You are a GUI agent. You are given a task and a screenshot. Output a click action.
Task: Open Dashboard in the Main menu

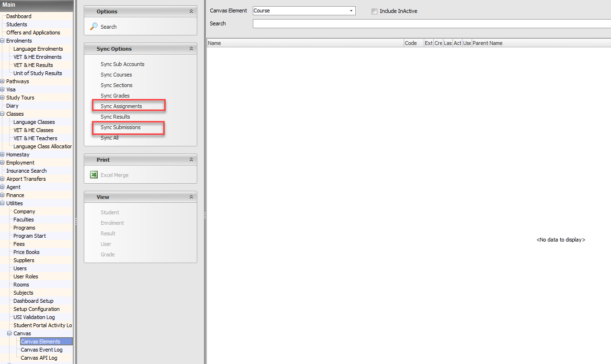(x=19, y=16)
